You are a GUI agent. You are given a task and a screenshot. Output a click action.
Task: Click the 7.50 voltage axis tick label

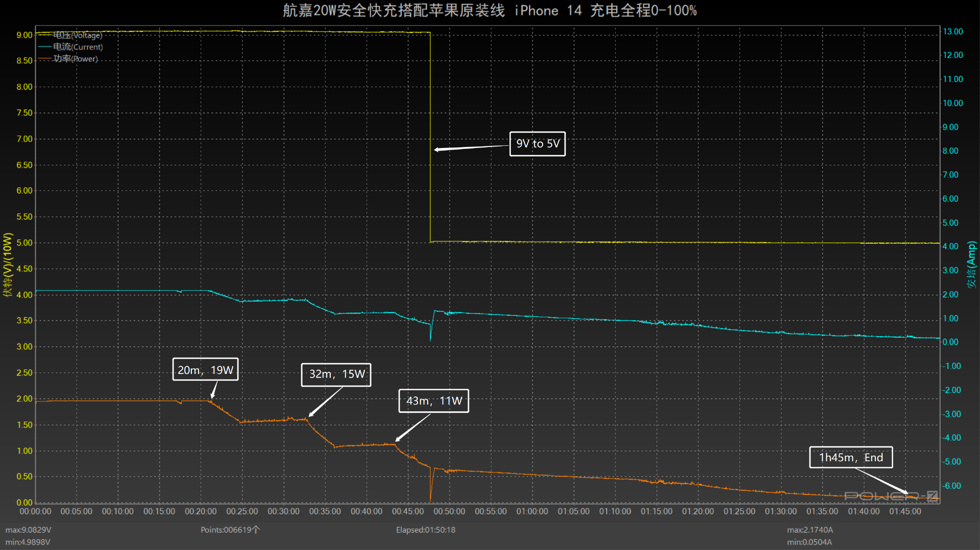[x=24, y=113]
